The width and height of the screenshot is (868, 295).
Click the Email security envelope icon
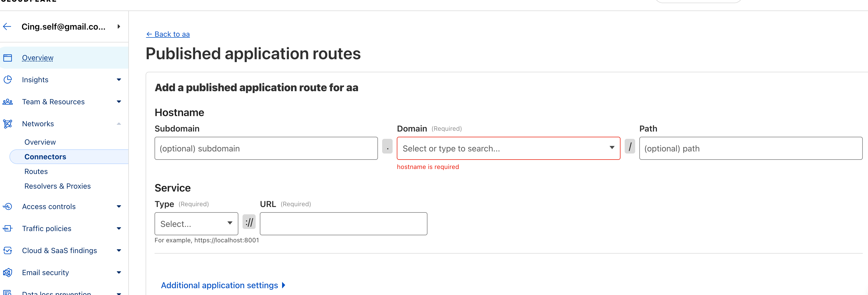[7, 272]
